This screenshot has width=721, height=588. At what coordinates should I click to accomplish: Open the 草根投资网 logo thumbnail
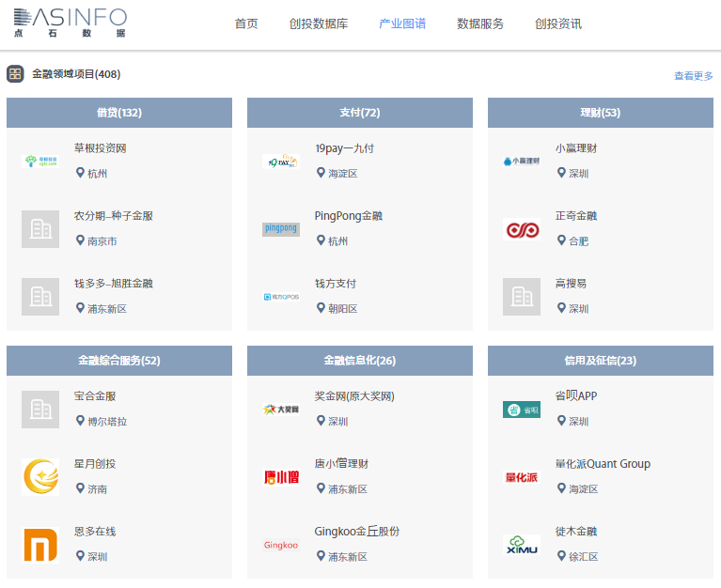click(x=40, y=162)
